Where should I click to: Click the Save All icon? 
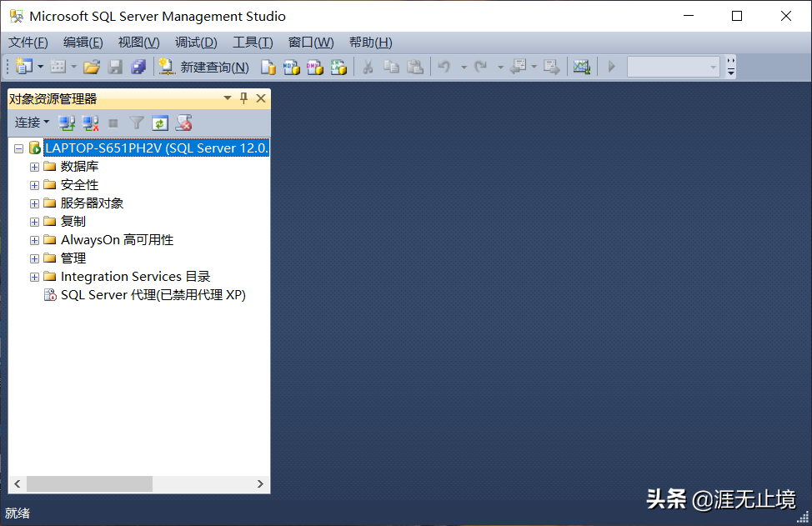pos(138,67)
